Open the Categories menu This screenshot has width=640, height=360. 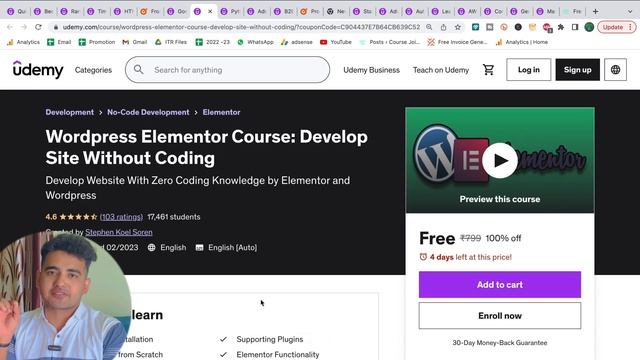pos(93,70)
